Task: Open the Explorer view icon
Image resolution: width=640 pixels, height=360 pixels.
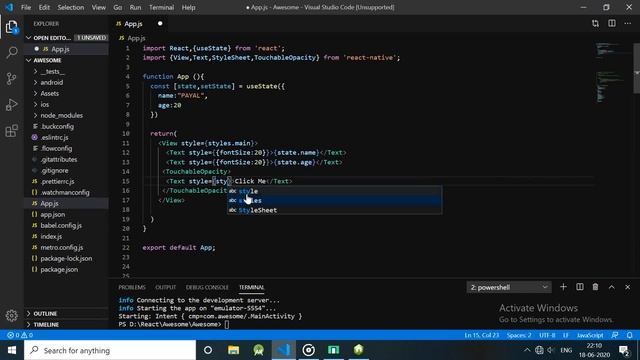Action: pos(11,27)
